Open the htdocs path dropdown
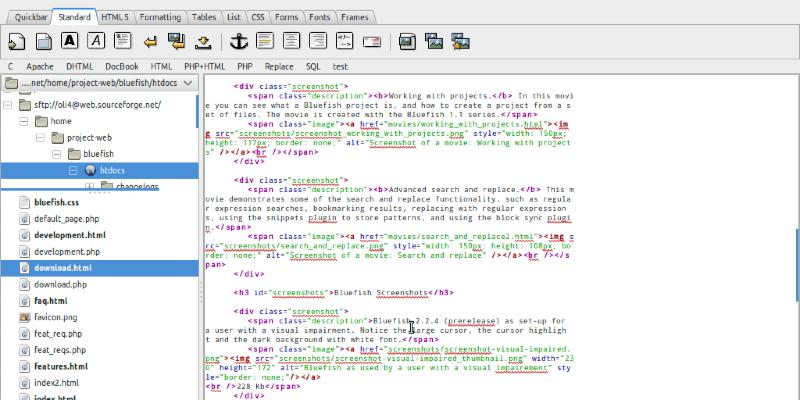This screenshot has height=400, width=800. [189, 83]
